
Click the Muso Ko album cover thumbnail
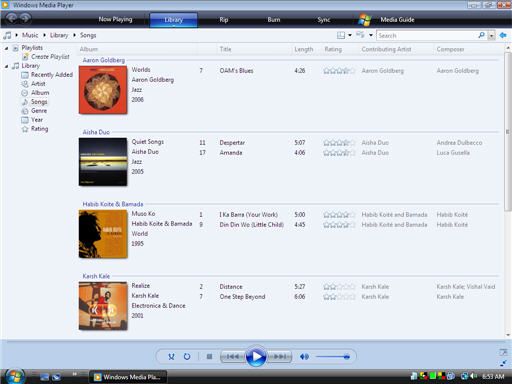click(103, 234)
